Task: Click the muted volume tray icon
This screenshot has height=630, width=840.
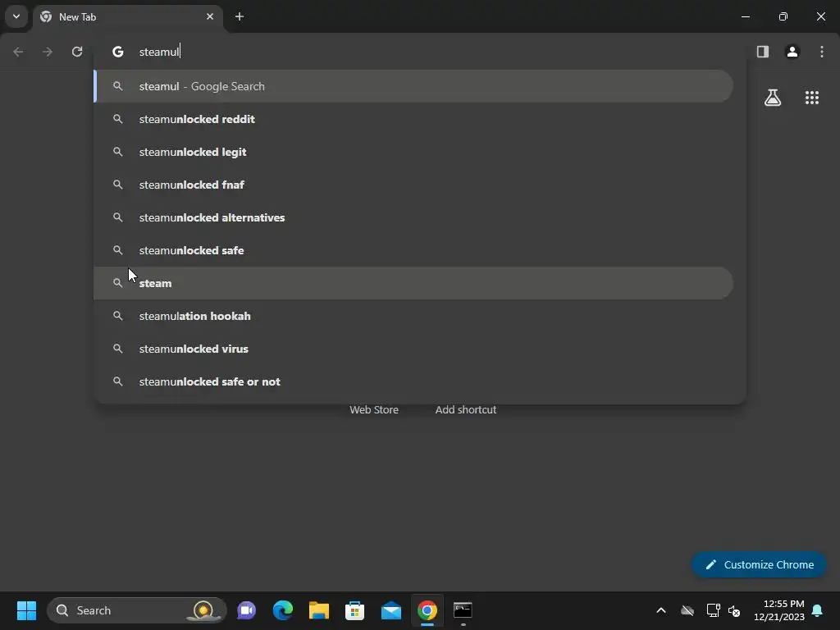Action: 734,610
